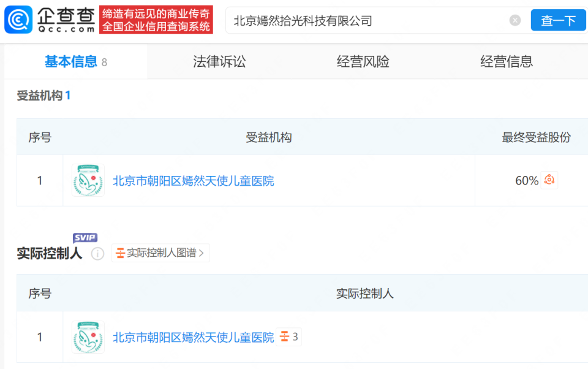Click the 受益机构 column header
Screen dimensions: 588x369
268,137
